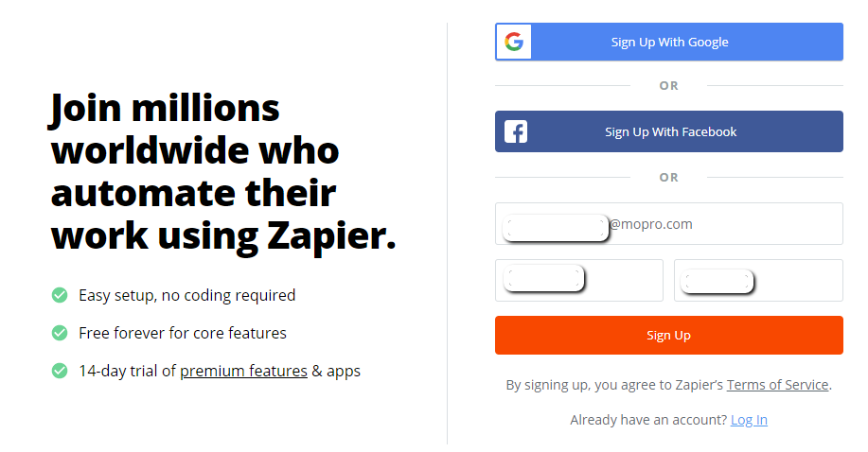Click the Free forever for core features text
Image resolution: width=868 pixels, height=452 pixels.
pyautogui.click(x=183, y=333)
